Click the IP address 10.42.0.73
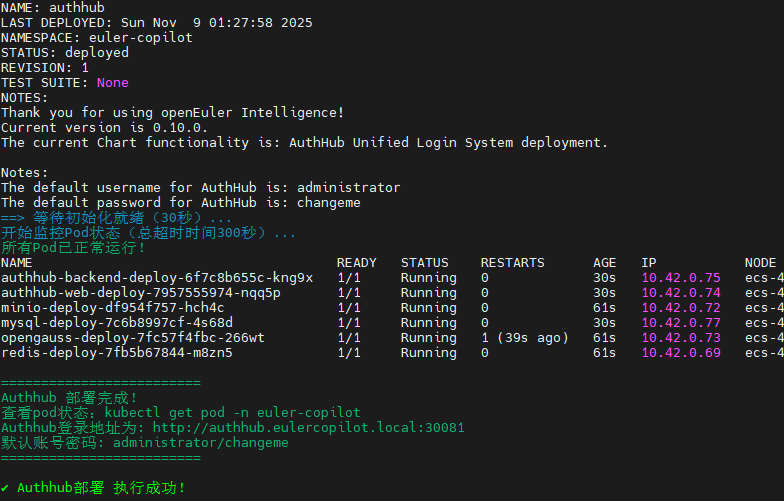 click(x=681, y=338)
